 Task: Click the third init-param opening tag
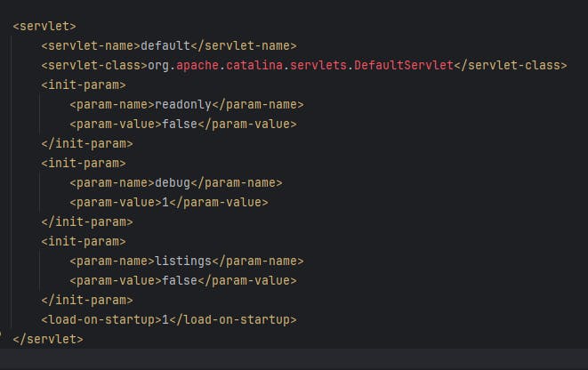click(x=84, y=241)
